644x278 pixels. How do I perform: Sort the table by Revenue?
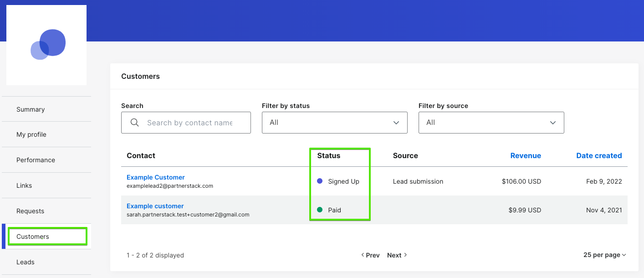[x=526, y=155]
